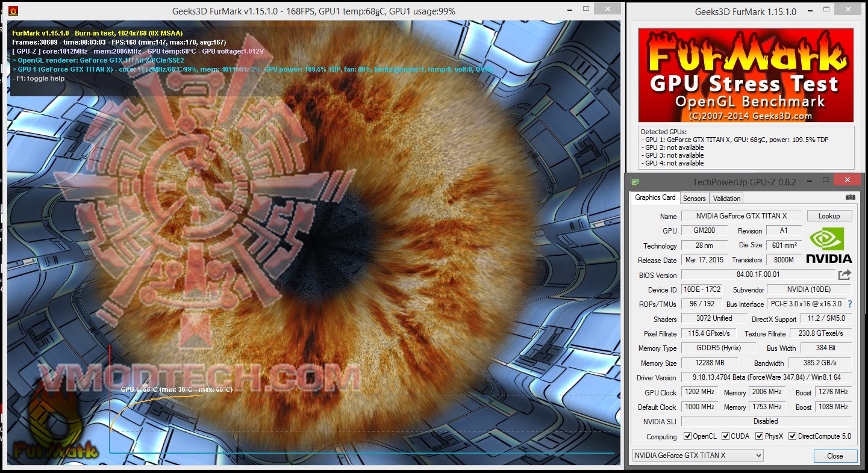Switch to the Graphics Card tab
This screenshot has height=473, width=868.
click(x=655, y=198)
